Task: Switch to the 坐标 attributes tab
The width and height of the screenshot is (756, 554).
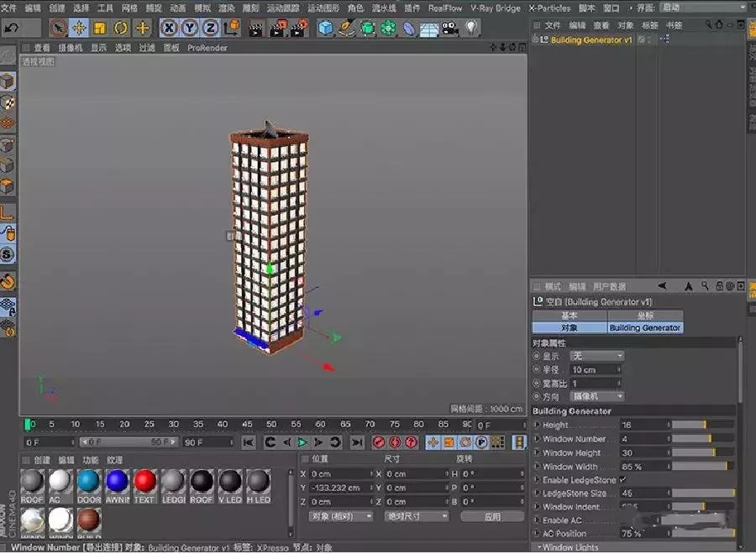Action: [645, 316]
